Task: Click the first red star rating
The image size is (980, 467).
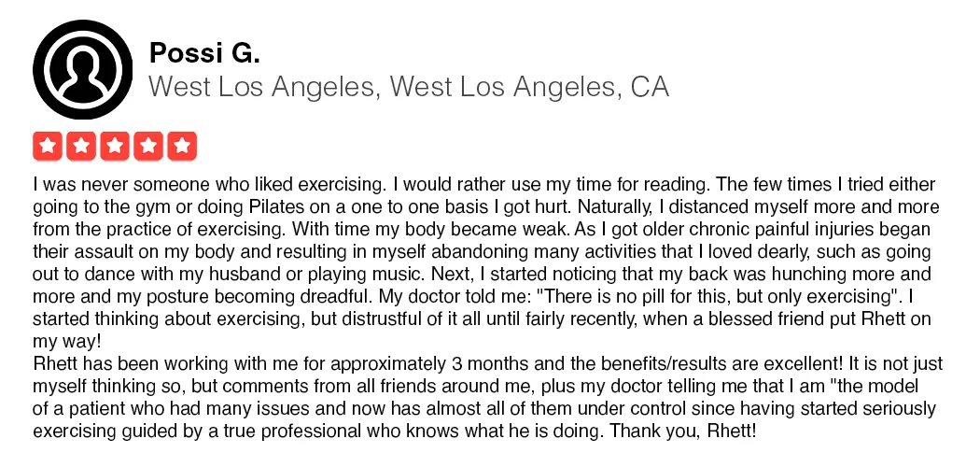Action: [48, 147]
